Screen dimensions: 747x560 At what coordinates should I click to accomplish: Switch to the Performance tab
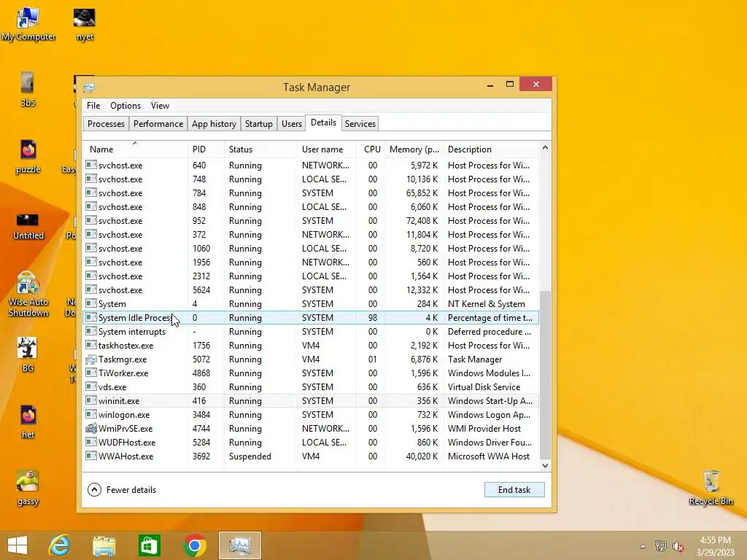click(158, 124)
